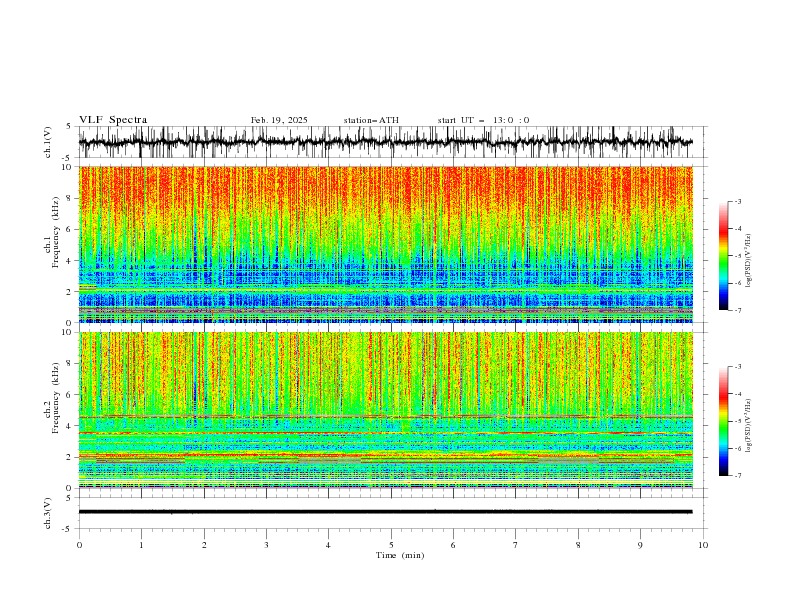This screenshot has height=612, width=792.
Task: Click the "station=ATH" header label
Action: click(x=371, y=120)
